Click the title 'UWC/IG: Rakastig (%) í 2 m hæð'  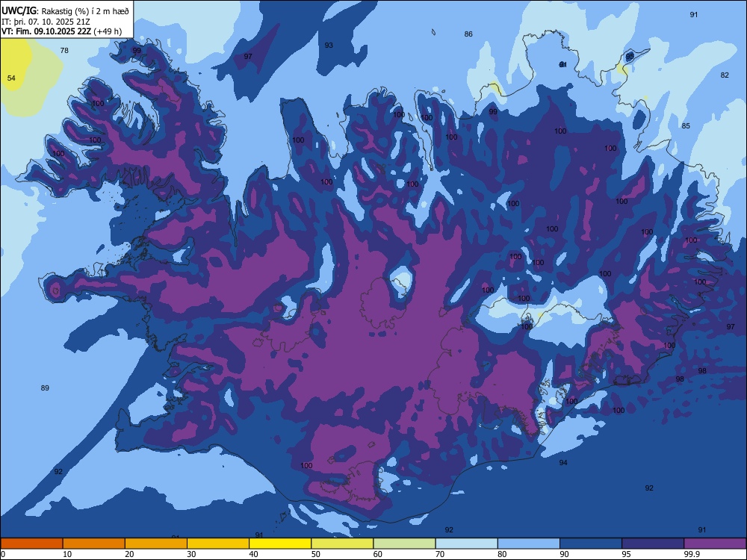coord(65,10)
